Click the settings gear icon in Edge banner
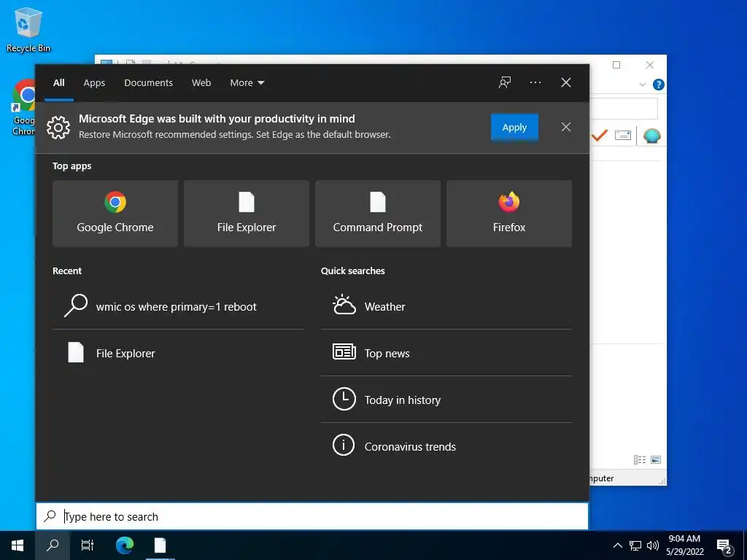This screenshot has height=560, width=747. (58, 127)
